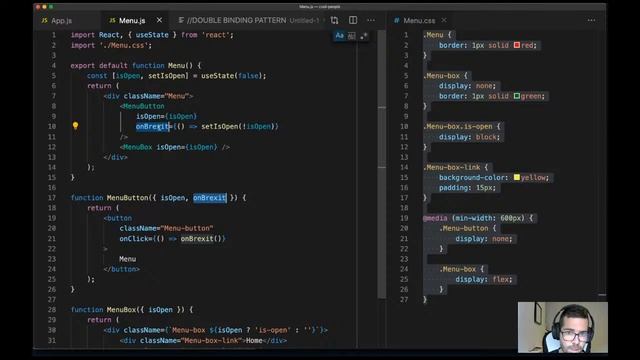The width and height of the screenshot is (640, 360).
Task: Click the .Menu-box.is-open selector
Action: [x=458, y=127]
